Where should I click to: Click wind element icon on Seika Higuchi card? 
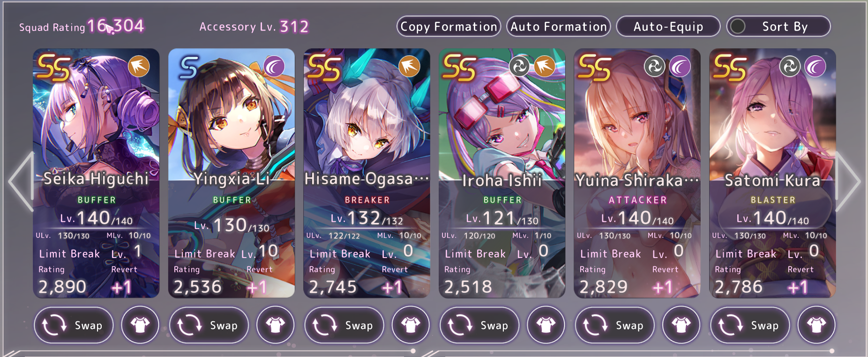point(139,67)
